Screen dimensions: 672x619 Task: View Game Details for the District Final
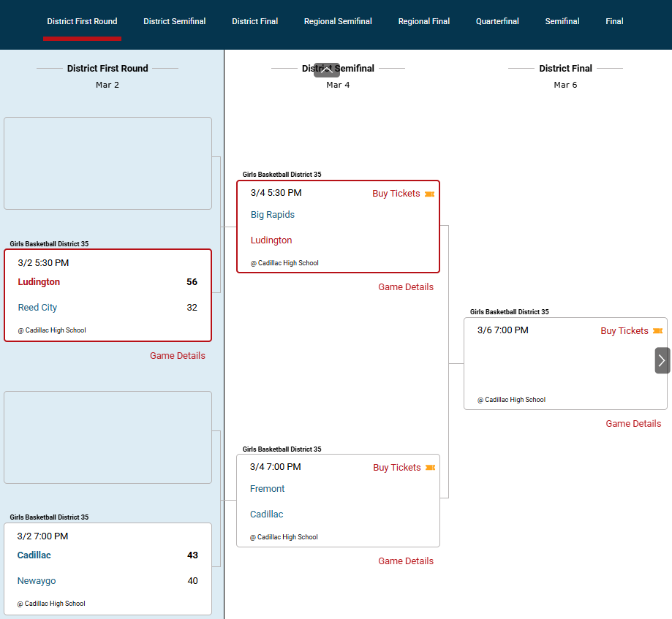coord(633,424)
